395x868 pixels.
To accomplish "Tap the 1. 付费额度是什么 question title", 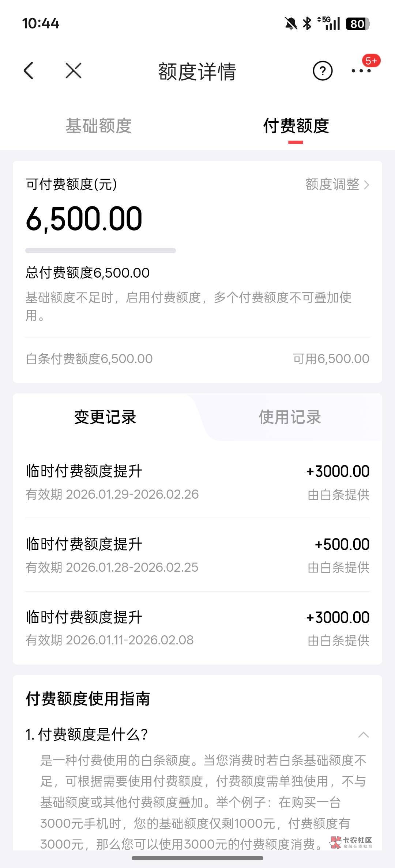I will point(87,735).
